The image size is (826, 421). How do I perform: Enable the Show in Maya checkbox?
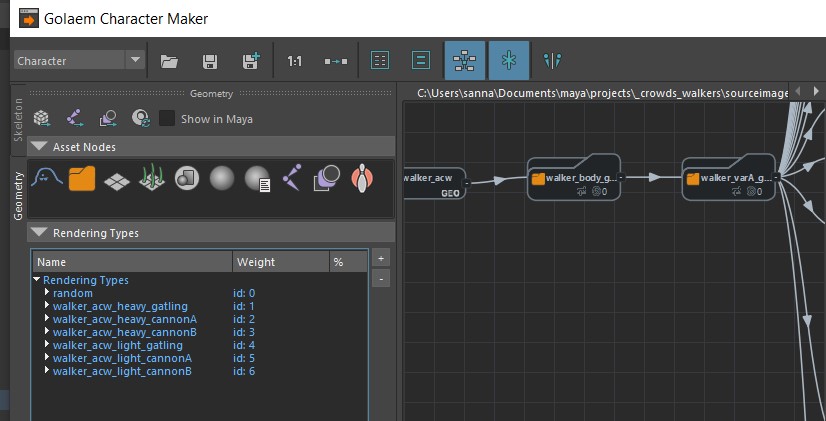point(167,119)
